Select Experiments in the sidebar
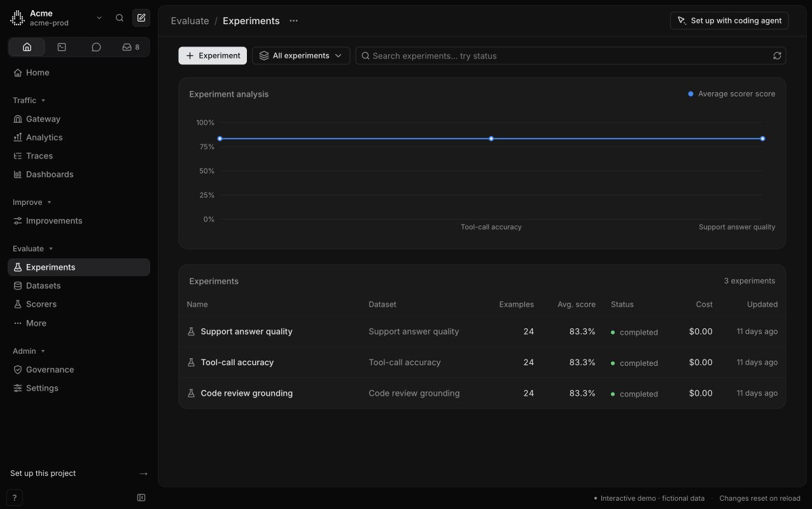The image size is (812, 509). pyautogui.click(x=79, y=267)
